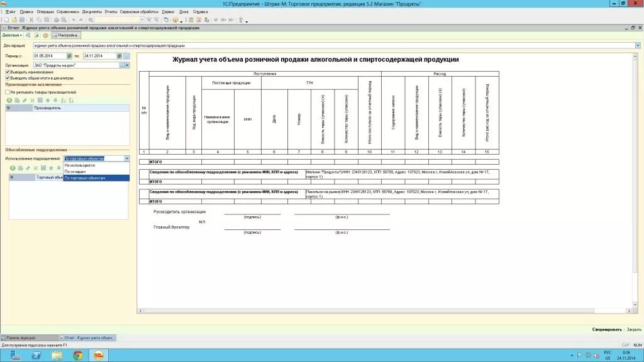Open Print preview from the toolbar
The image size is (644, 362).
(x=64, y=19)
